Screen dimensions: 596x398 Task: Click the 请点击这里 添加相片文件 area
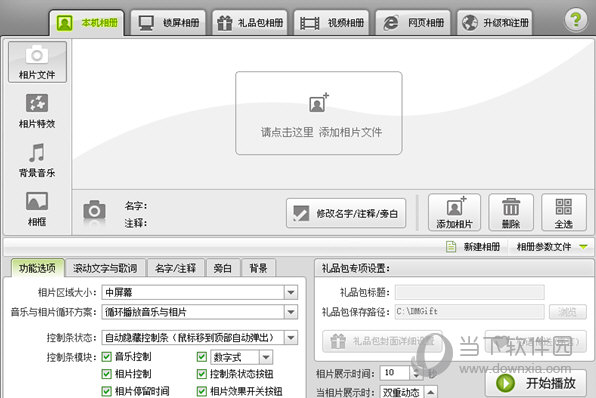(x=319, y=113)
